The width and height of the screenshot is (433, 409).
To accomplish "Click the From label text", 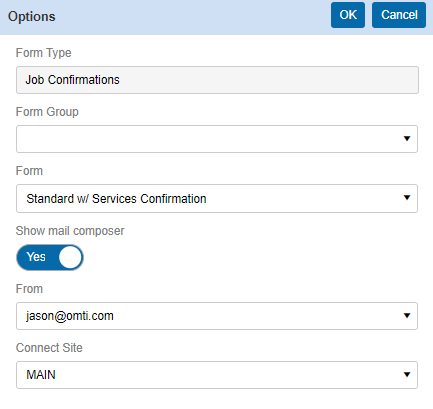I will click(x=29, y=289).
